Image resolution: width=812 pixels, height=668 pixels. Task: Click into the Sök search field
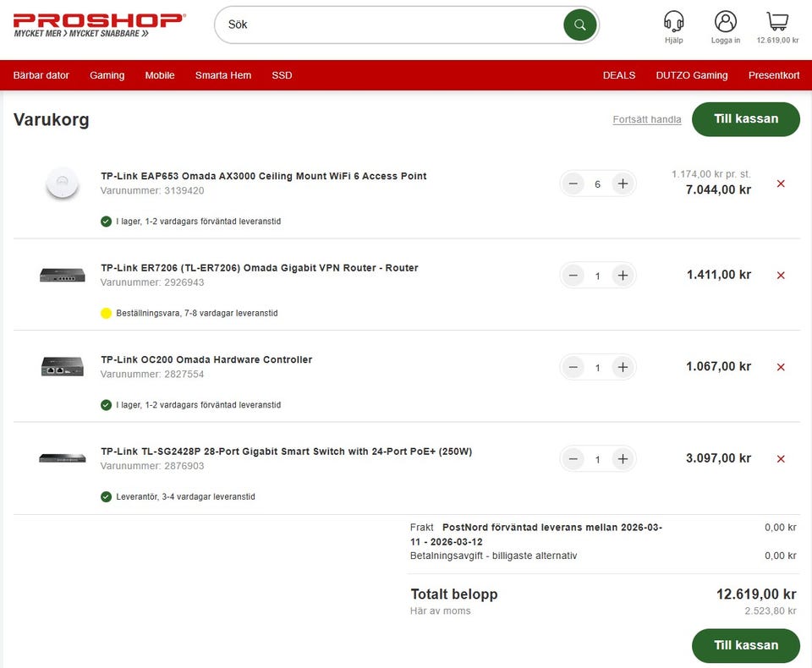click(x=389, y=25)
